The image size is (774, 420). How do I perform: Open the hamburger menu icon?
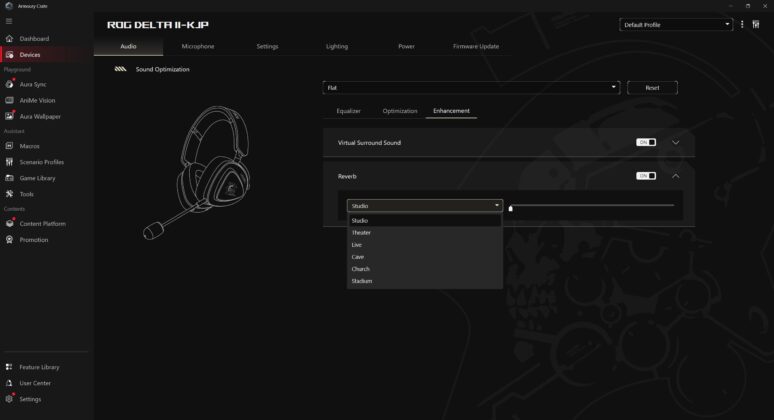click(9, 21)
